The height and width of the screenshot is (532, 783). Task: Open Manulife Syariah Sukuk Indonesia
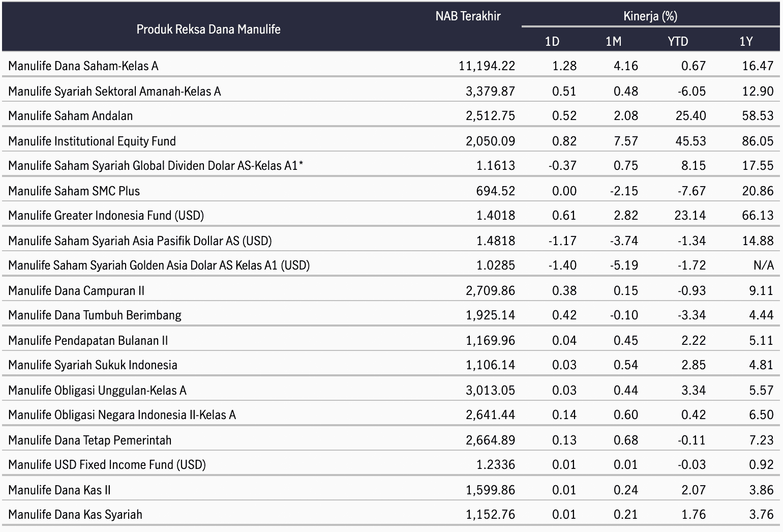tap(93, 365)
